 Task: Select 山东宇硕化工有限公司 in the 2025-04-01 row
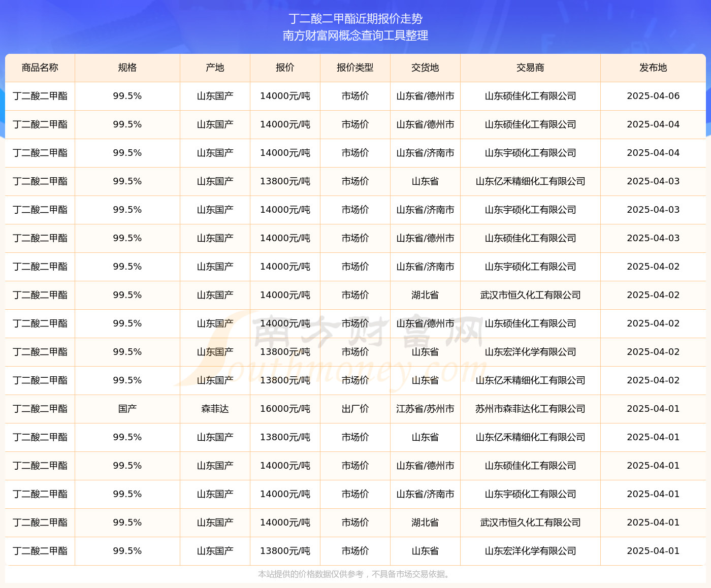[530, 494]
